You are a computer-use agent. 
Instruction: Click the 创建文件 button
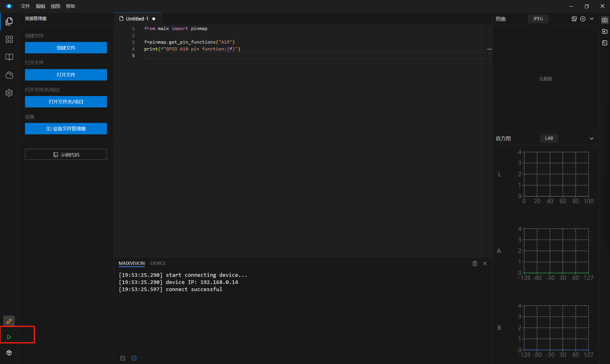66,48
